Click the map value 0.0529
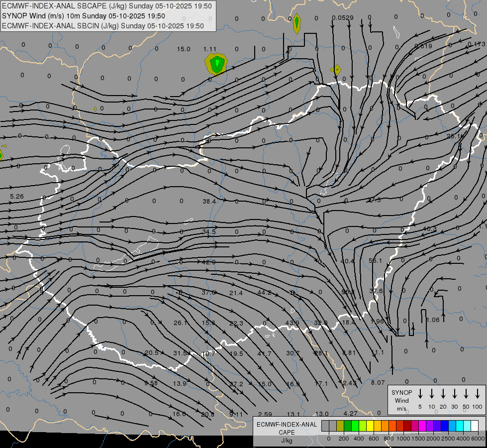The height and width of the screenshot is (448, 487). (343, 18)
